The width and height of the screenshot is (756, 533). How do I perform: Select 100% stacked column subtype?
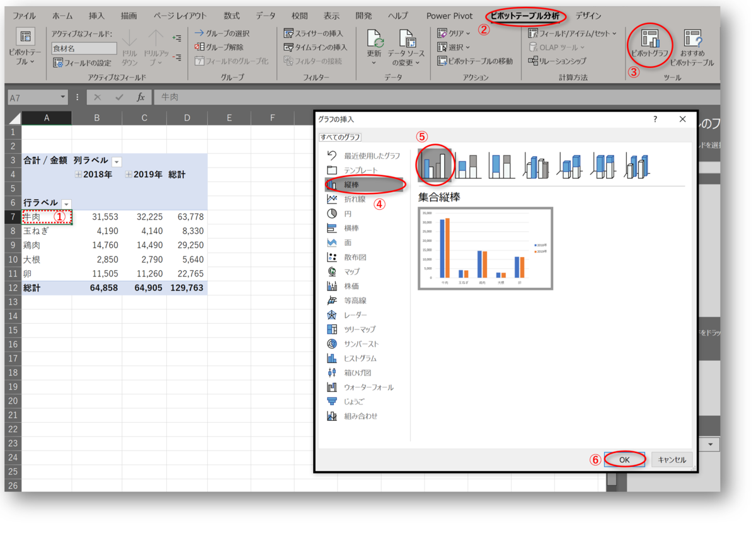click(502, 165)
